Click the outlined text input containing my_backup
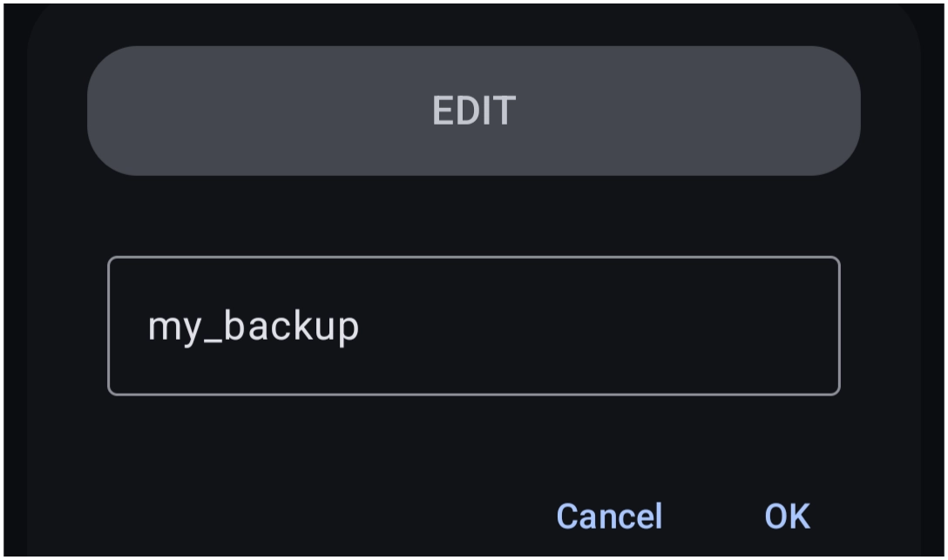The height and width of the screenshot is (560, 948). (x=473, y=327)
